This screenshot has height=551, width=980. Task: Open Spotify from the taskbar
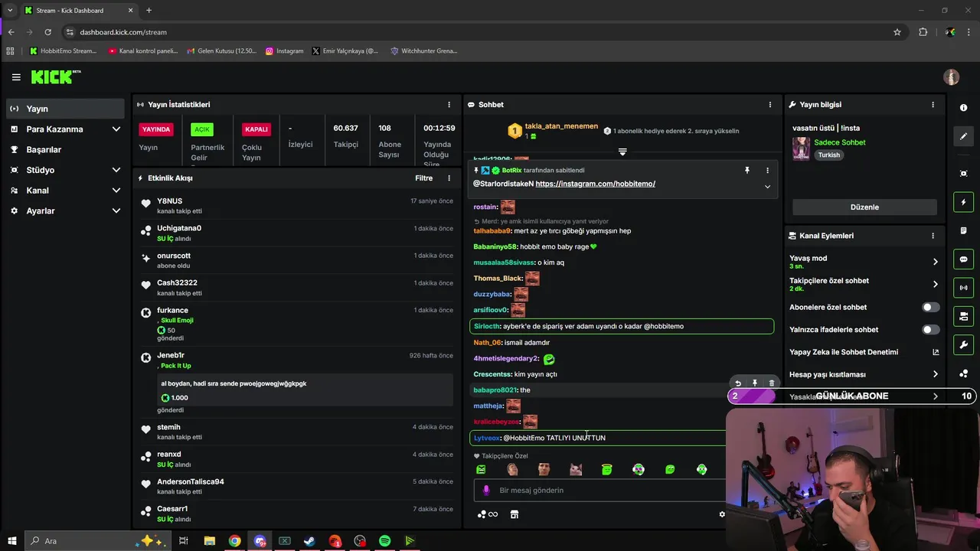point(385,541)
